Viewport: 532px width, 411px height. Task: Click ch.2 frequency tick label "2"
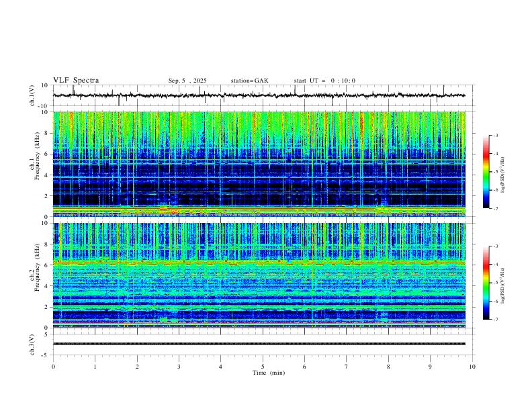46,307
